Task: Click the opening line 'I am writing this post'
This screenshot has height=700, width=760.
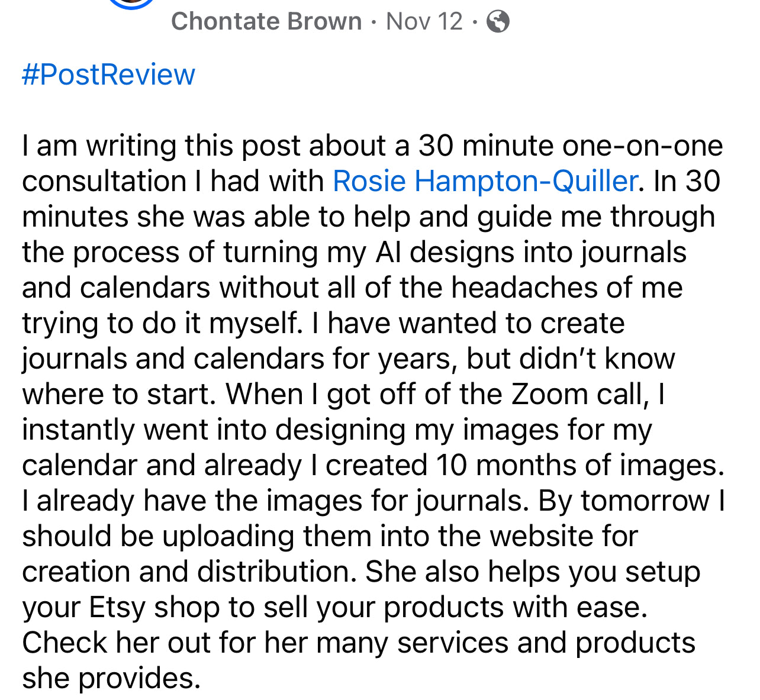Action: coord(159,146)
